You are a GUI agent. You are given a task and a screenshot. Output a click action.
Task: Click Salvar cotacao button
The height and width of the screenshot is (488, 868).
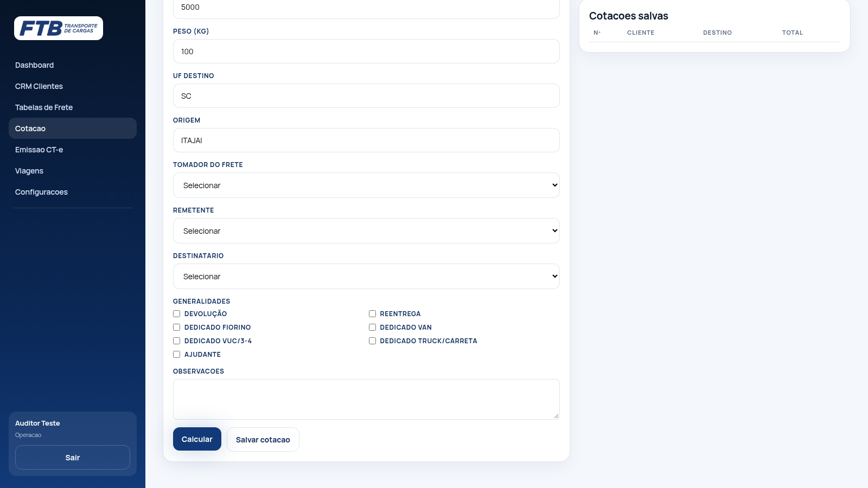click(x=263, y=440)
